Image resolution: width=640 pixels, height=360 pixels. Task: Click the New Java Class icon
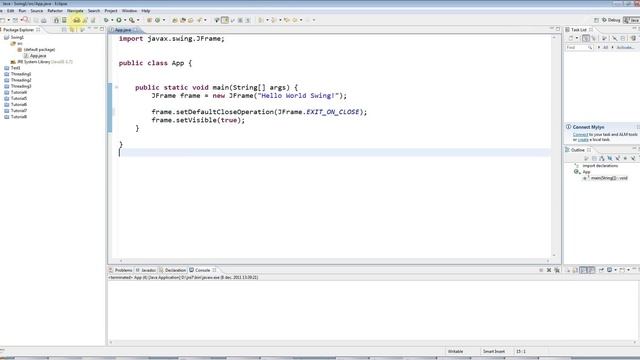coord(157,20)
